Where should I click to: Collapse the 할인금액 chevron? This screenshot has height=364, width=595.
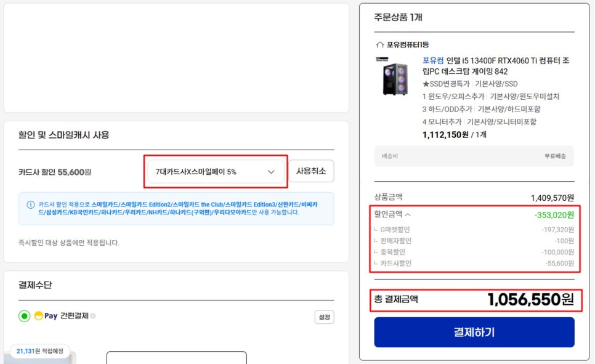coord(408,214)
